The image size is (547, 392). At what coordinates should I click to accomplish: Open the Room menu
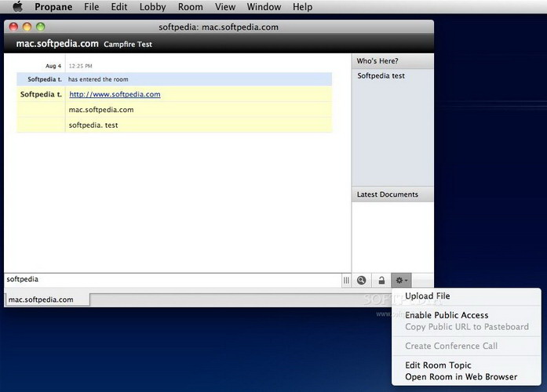point(190,7)
